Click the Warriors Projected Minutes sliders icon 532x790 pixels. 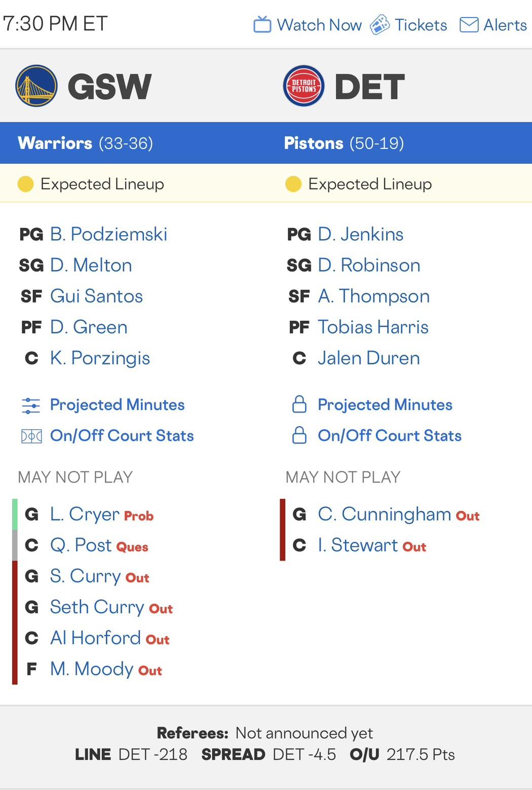[31, 405]
